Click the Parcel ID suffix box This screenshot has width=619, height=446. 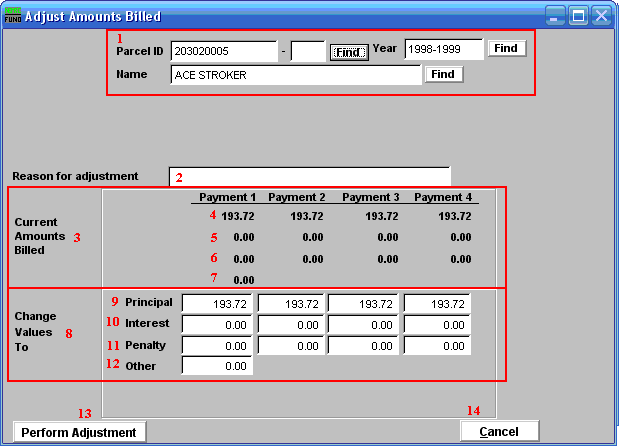[308, 51]
